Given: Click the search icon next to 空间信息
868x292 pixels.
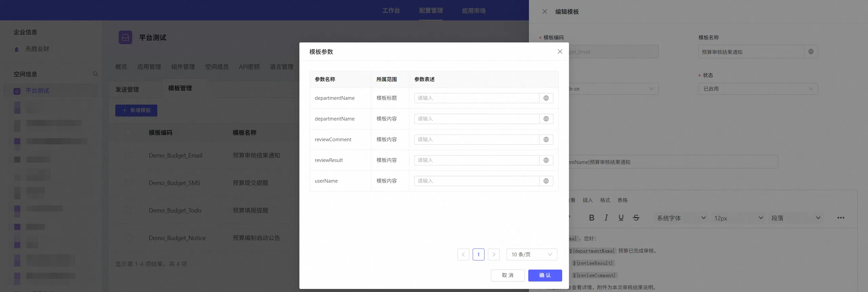Looking at the screenshot, I should [x=95, y=74].
